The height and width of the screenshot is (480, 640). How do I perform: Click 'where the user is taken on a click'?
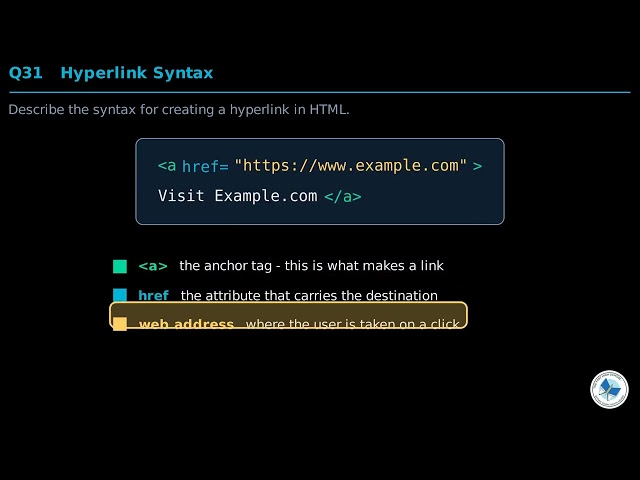click(x=353, y=324)
